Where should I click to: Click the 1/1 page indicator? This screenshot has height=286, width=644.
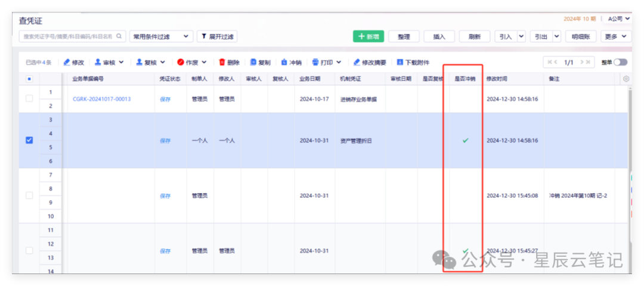568,63
